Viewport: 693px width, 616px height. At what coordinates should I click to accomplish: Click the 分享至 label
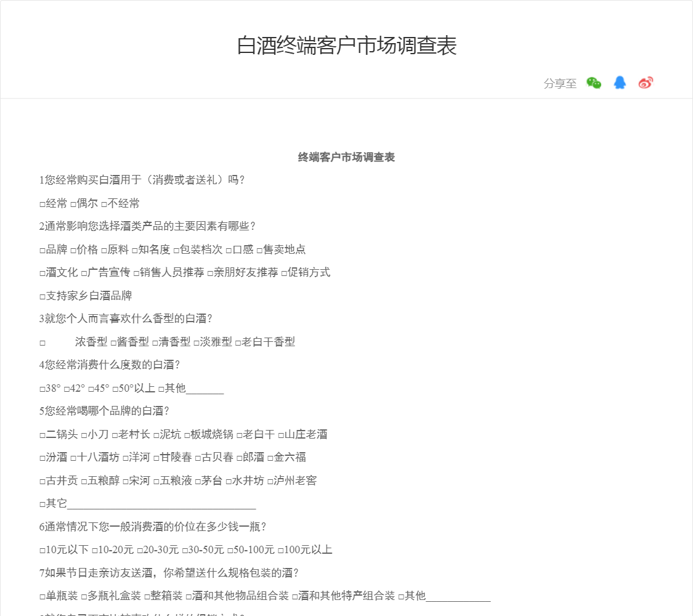tap(560, 84)
